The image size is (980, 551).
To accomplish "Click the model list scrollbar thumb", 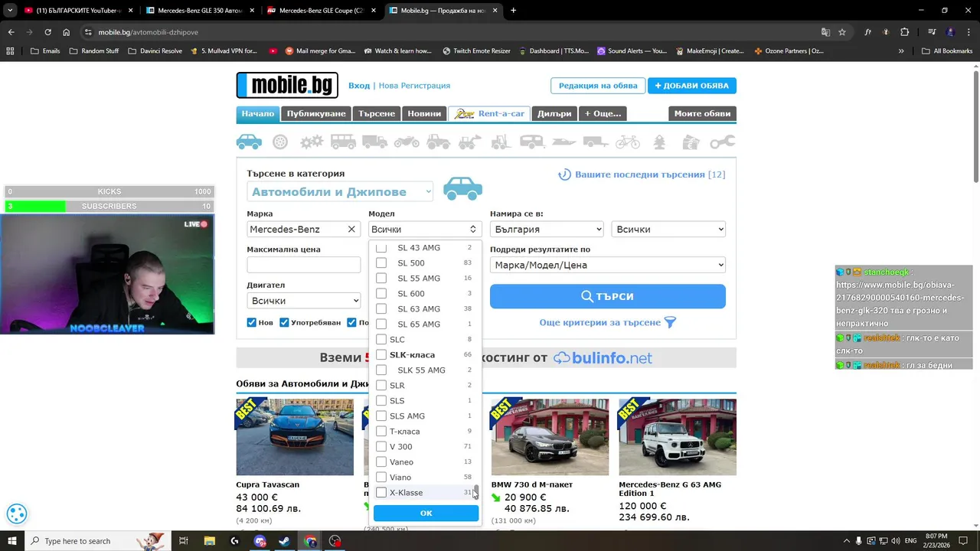I will (x=476, y=491).
